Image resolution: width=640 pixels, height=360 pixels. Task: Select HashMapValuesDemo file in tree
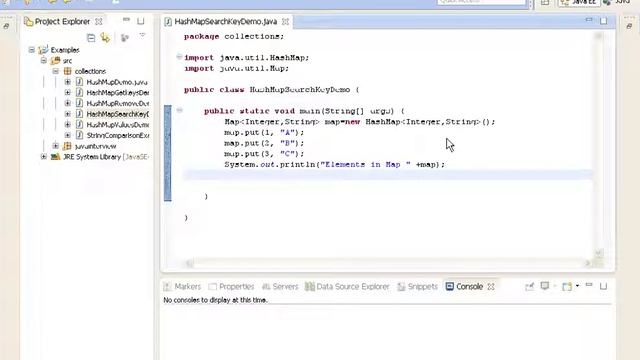click(118, 124)
